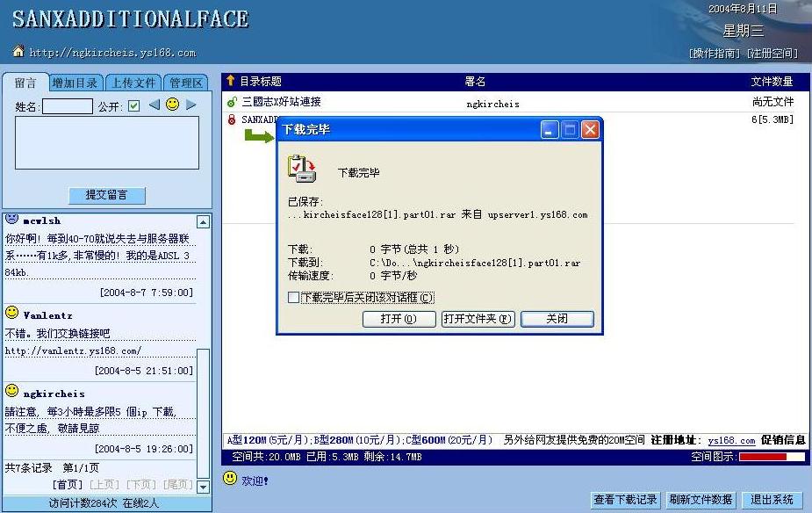Click 刷新文件数据 button
Viewport: 812px width, 513px height.
[701, 500]
